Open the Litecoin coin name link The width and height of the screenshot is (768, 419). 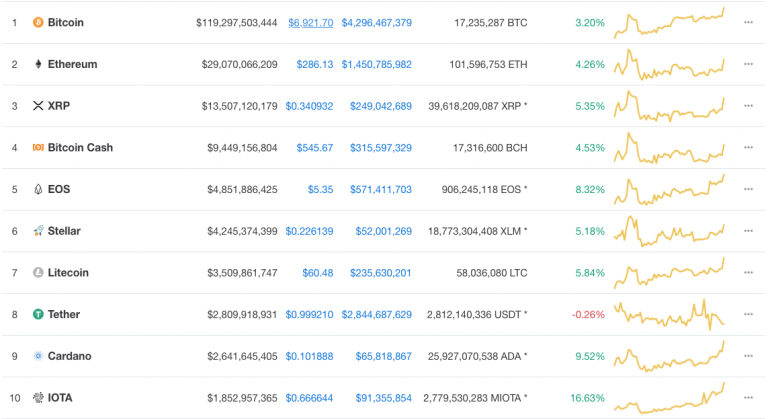tap(68, 272)
